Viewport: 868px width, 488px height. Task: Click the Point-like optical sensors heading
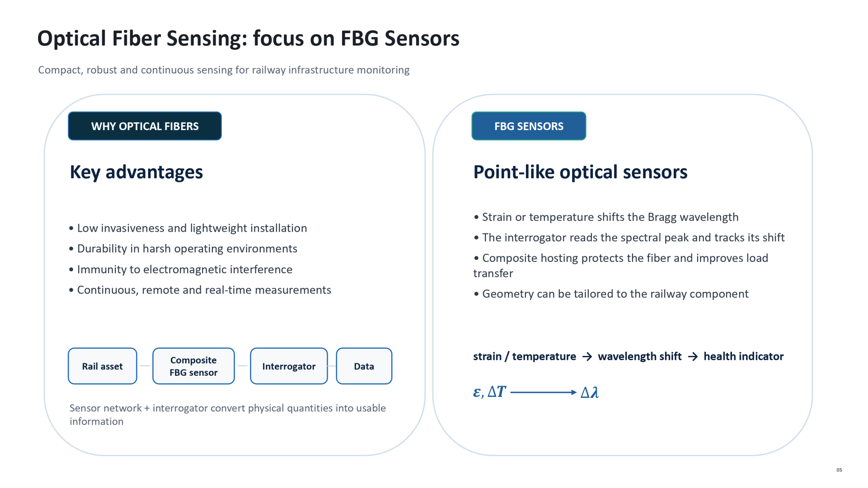[580, 172]
